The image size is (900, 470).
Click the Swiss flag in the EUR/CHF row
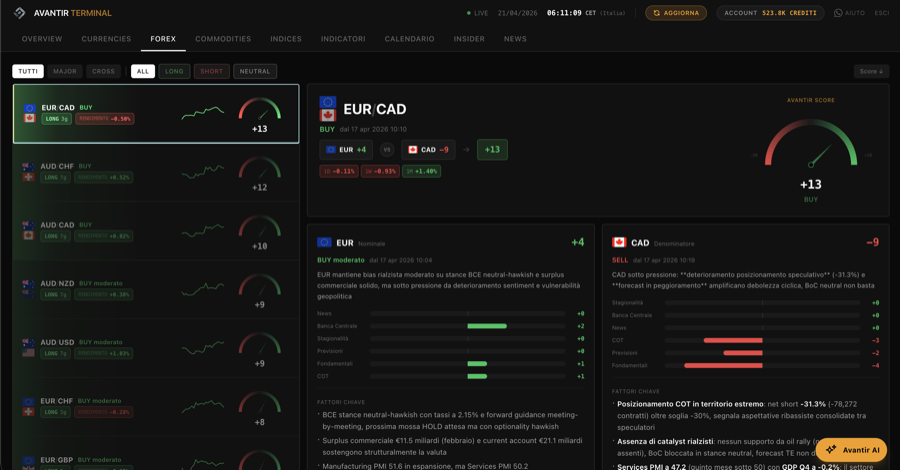tap(28, 411)
